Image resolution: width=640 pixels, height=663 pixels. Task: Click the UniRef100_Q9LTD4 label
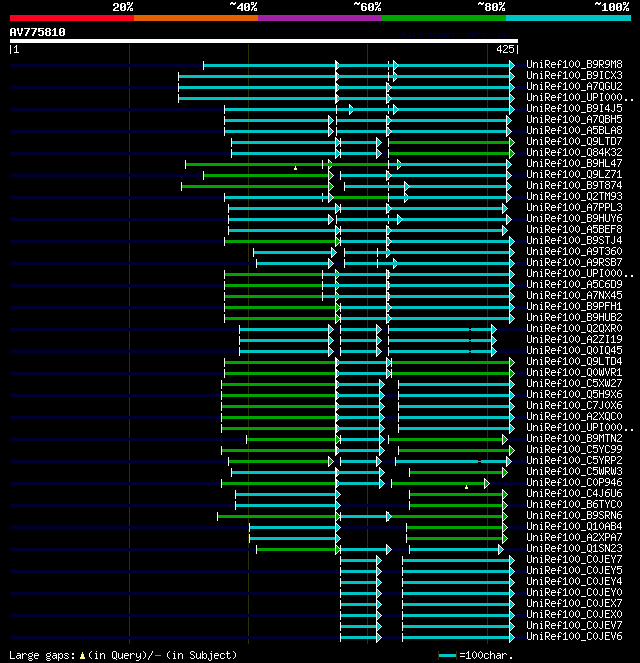pos(574,361)
